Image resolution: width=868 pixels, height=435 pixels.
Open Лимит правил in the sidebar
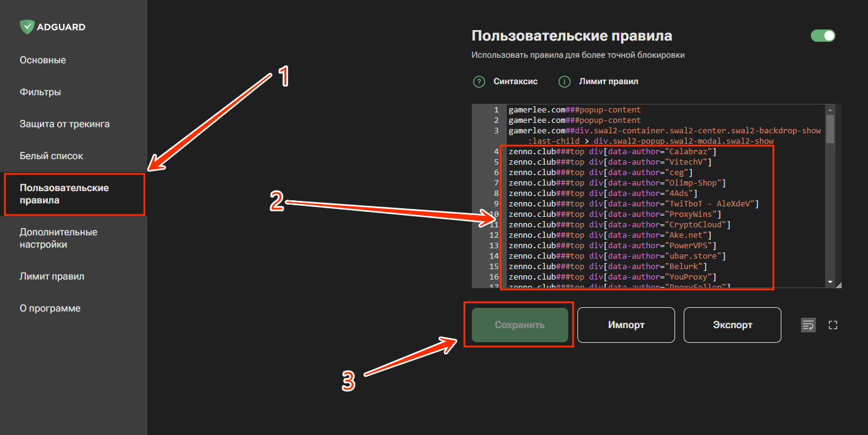click(52, 276)
